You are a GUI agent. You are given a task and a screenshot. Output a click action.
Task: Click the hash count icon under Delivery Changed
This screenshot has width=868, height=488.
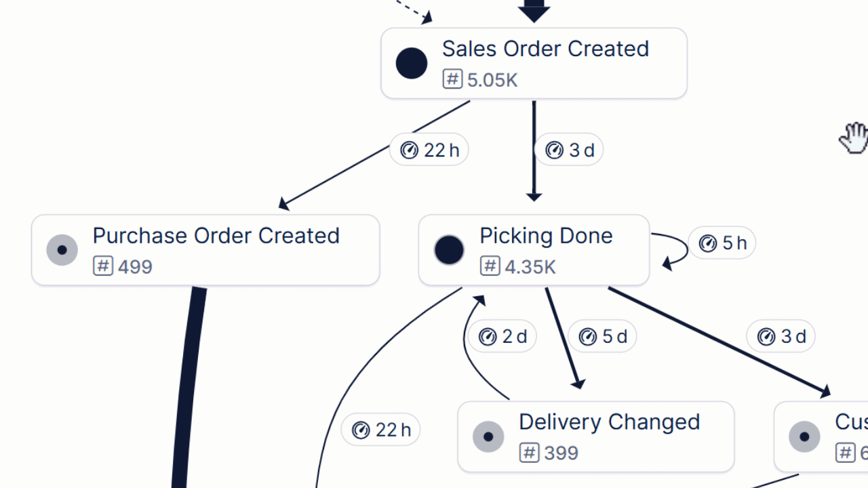coord(529,452)
